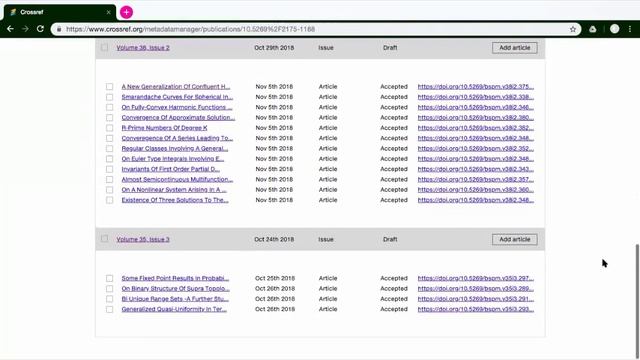Click Draft status of Volume 35, Issue 3
This screenshot has width=640, height=360.
pyautogui.click(x=390, y=239)
